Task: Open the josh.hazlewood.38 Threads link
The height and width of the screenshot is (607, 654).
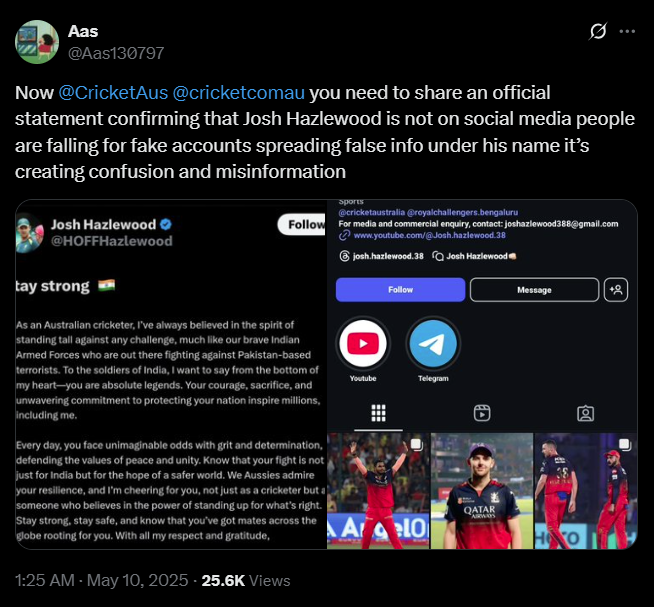Action: (382, 256)
